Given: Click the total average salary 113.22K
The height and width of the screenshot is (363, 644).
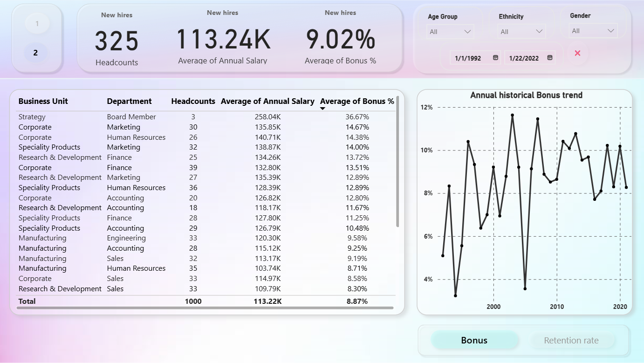Looking at the screenshot, I should tap(267, 301).
